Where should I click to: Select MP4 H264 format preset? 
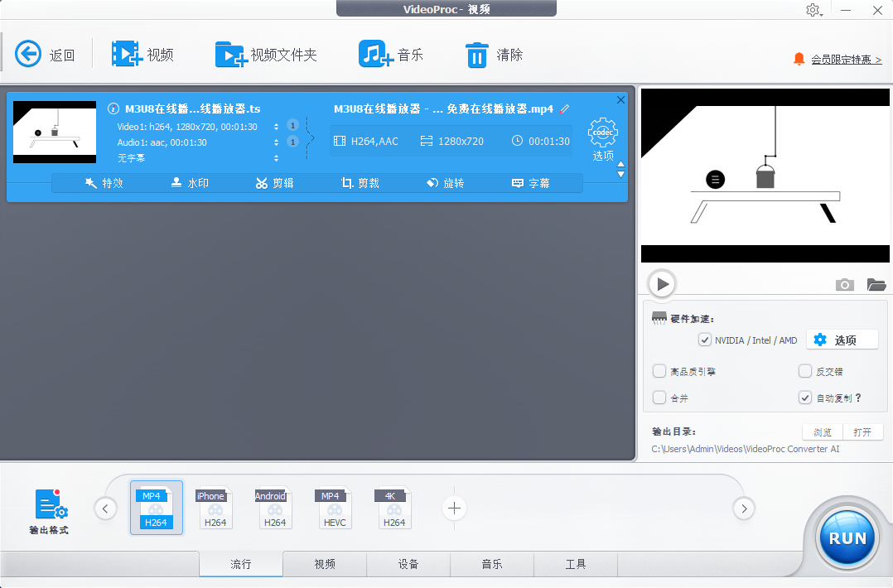tap(156, 508)
